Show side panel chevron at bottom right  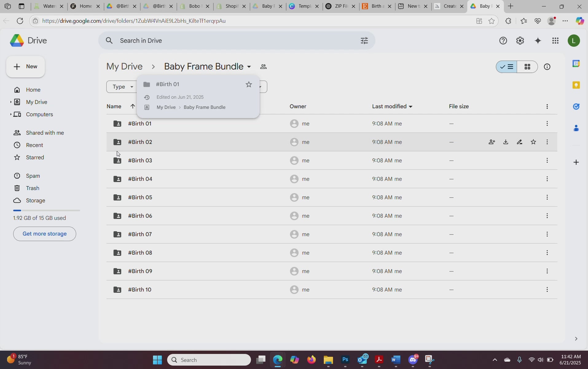576,339
